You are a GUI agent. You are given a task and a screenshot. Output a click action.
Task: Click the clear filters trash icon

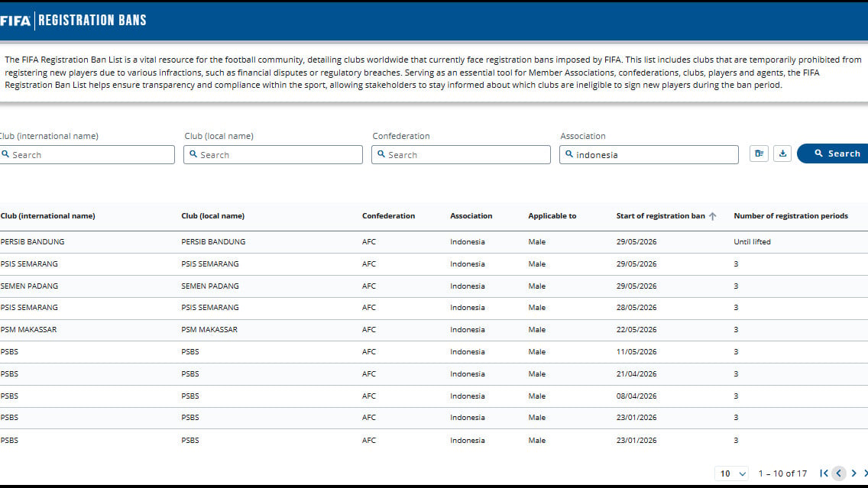(x=759, y=154)
